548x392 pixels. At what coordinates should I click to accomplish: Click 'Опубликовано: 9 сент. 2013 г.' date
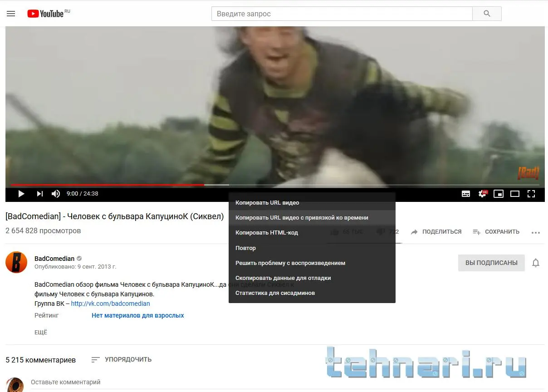(x=75, y=267)
